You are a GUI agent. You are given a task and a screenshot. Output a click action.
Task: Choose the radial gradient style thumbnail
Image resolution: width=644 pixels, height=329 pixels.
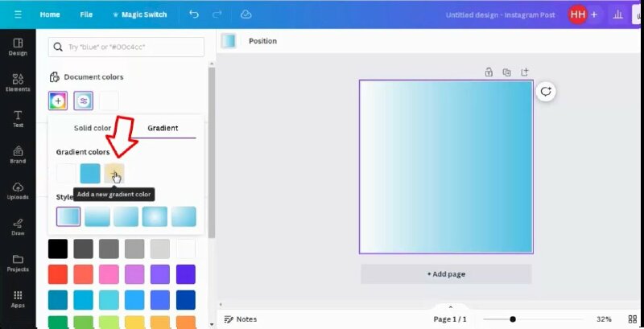coord(155,216)
